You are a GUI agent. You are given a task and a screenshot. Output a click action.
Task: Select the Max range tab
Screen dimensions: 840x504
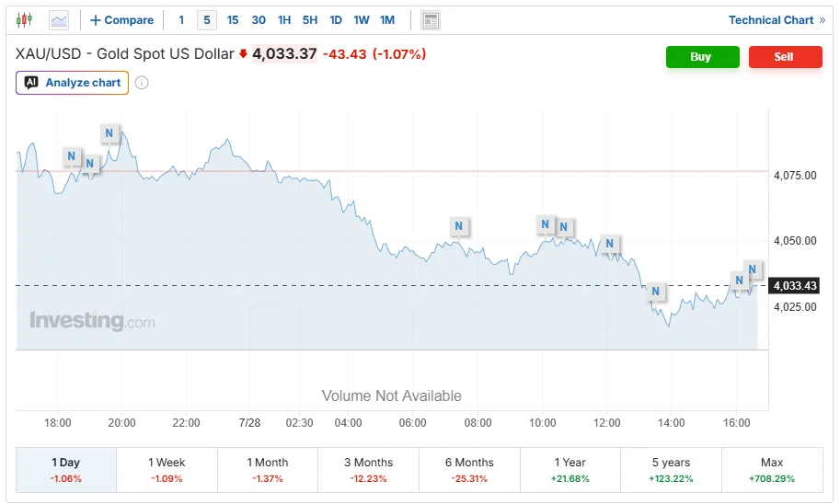772,470
